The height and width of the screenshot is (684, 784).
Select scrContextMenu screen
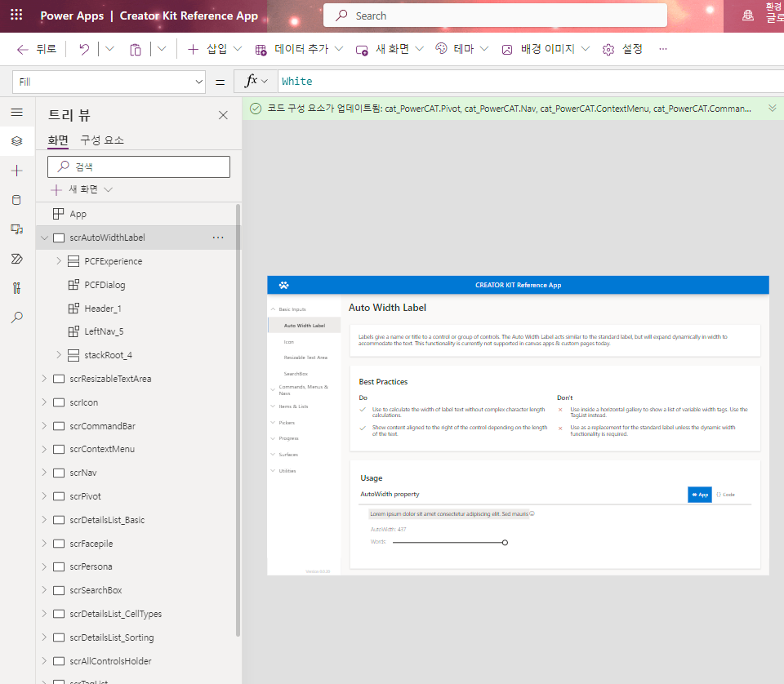[102, 449]
